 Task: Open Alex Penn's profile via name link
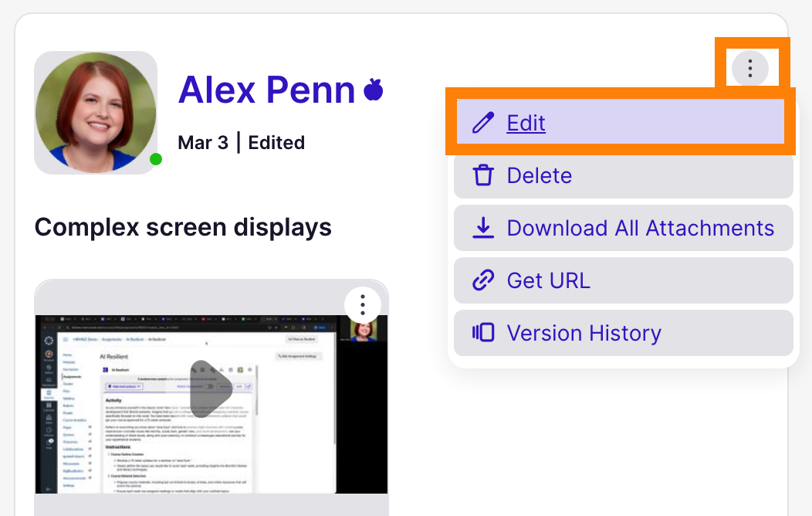click(266, 90)
